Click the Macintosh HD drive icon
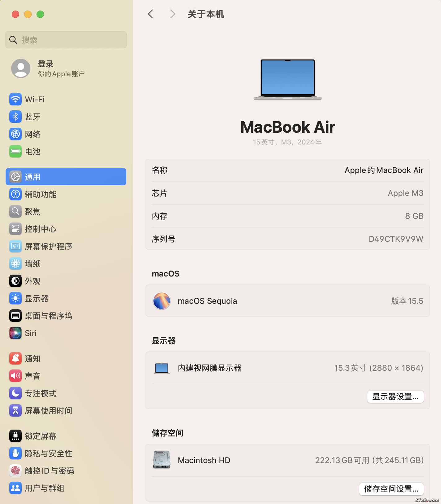The image size is (441, 504). click(162, 460)
